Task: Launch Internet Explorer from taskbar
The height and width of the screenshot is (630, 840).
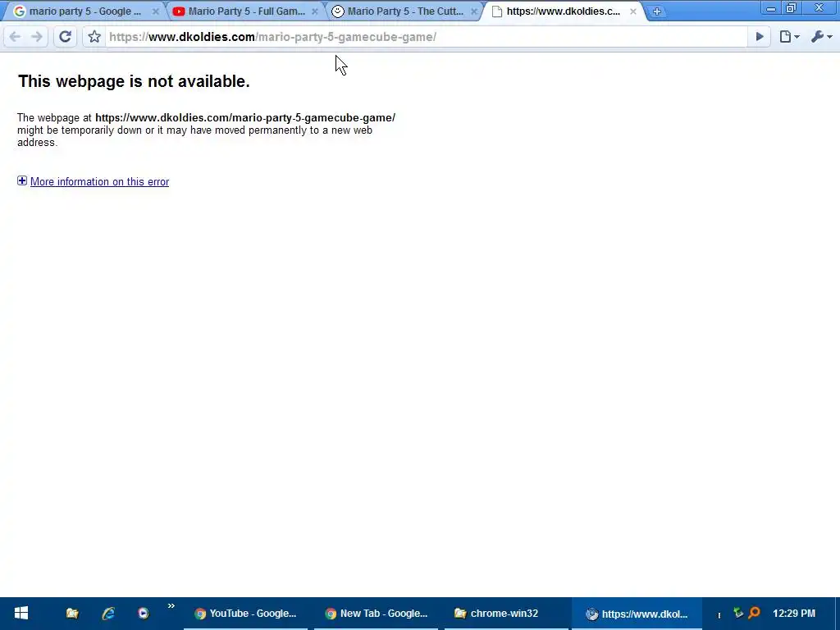Action: 108,614
